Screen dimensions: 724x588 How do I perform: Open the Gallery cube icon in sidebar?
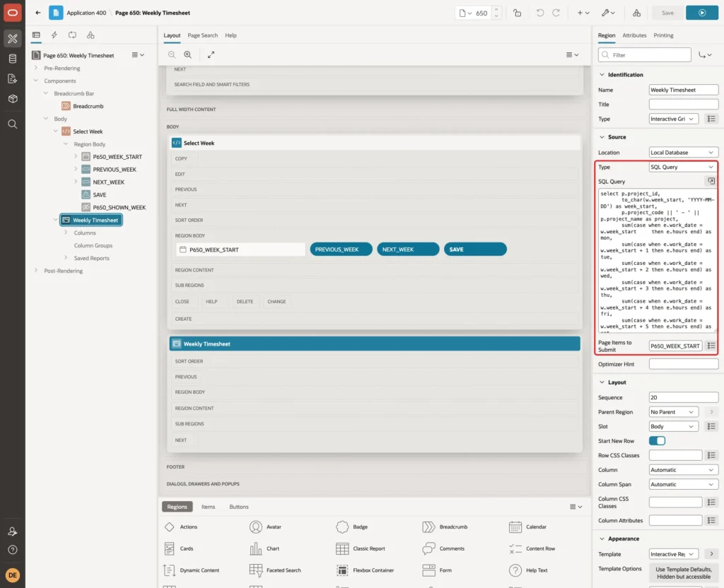pos(13,99)
